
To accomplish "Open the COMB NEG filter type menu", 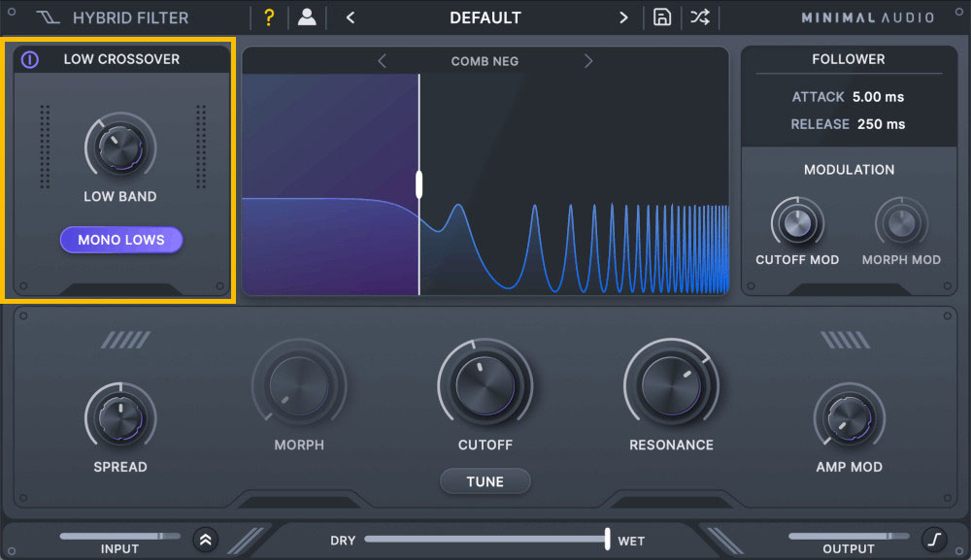I will pos(485,61).
